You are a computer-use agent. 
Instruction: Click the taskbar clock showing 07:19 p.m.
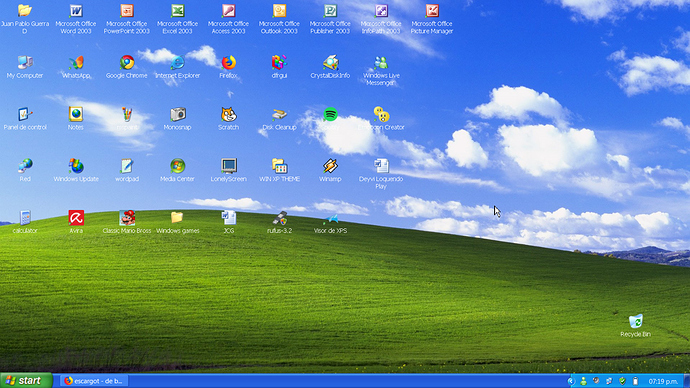[663, 381]
